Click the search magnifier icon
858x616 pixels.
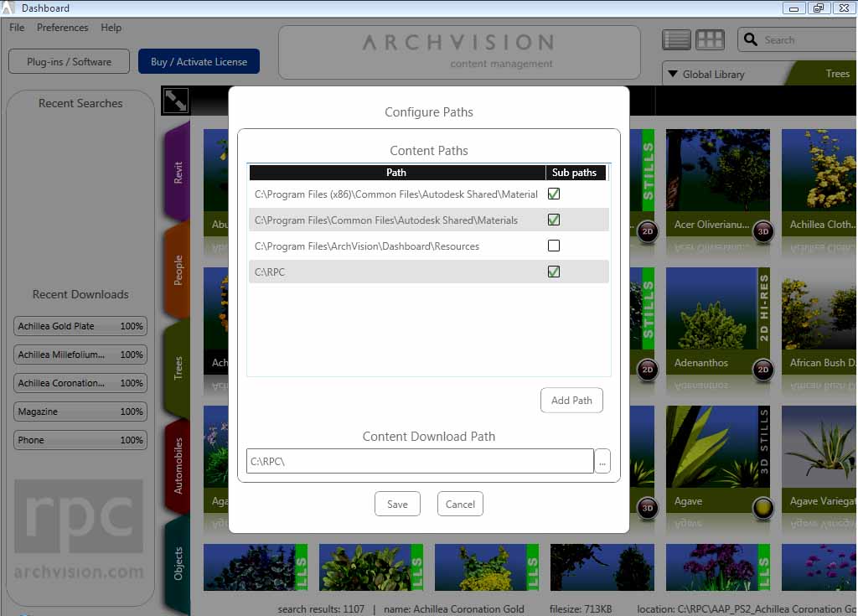pyautogui.click(x=749, y=39)
